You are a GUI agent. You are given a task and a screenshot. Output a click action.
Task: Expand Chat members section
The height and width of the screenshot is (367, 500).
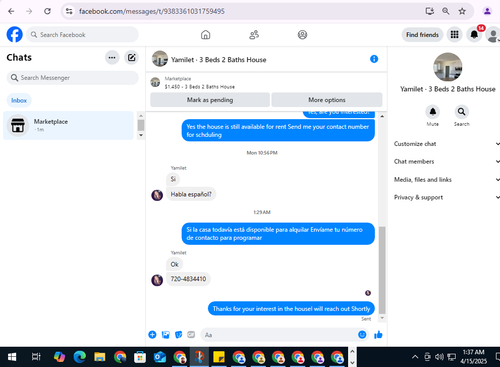[447, 161]
